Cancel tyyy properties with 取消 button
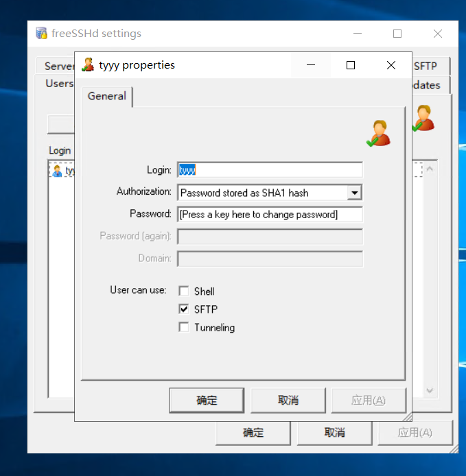Image resolution: width=466 pixels, height=476 pixels. pos(288,400)
